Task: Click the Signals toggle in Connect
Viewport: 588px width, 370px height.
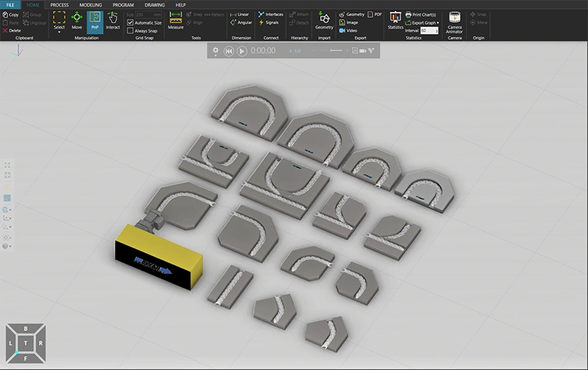Action: coord(268,23)
